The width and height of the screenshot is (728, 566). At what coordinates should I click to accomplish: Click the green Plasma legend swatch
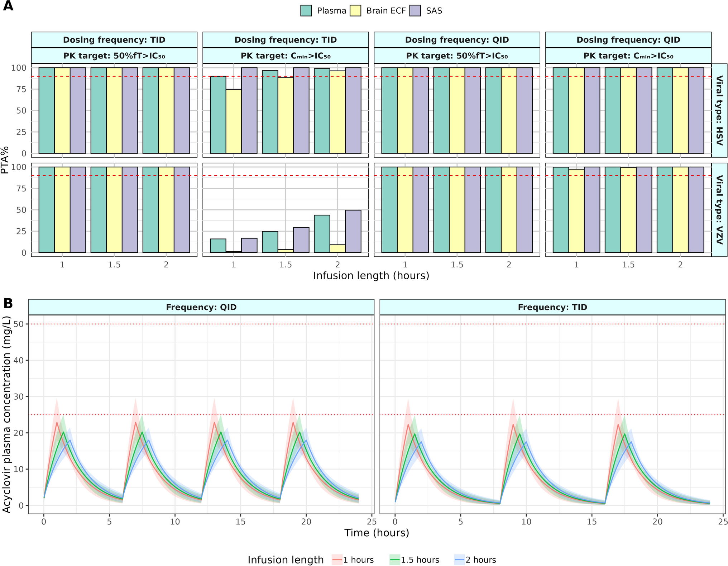click(306, 11)
